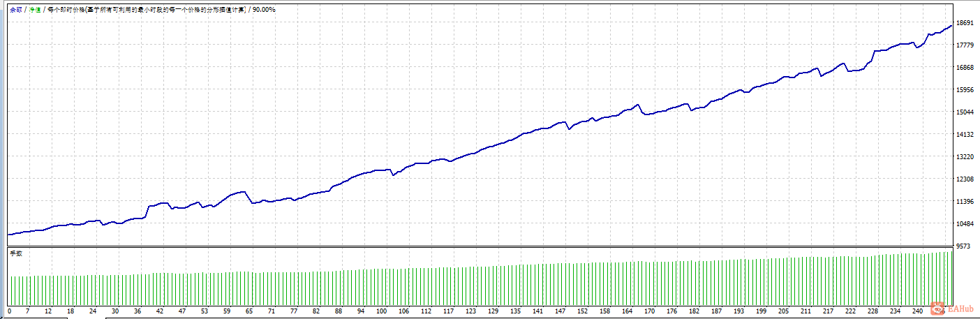This screenshot has width=980, height=319.
Task: Click trade number 42 on the bottom axis
Action: click(160, 311)
